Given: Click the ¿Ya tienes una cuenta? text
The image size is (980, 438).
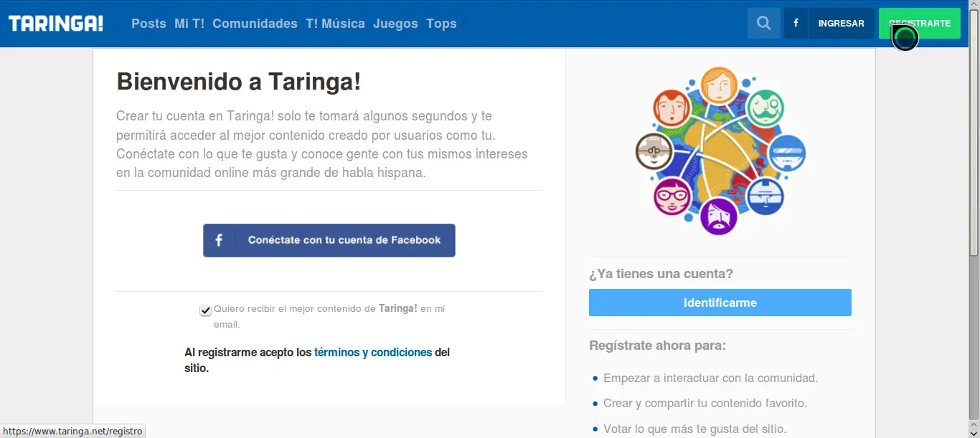Looking at the screenshot, I should [x=661, y=274].
